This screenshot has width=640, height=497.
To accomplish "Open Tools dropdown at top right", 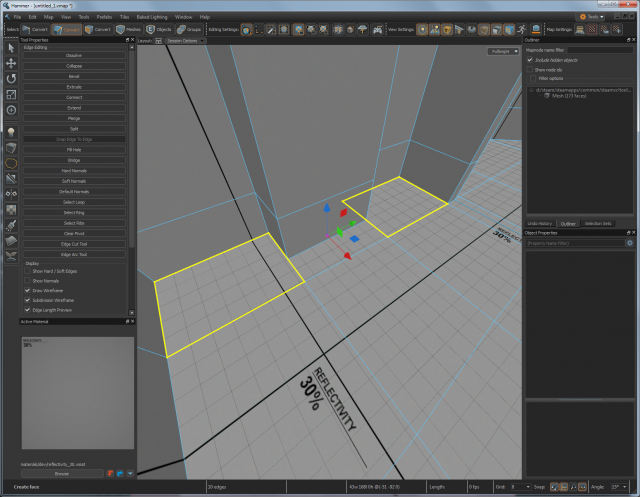I will click(x=591, y=17).
